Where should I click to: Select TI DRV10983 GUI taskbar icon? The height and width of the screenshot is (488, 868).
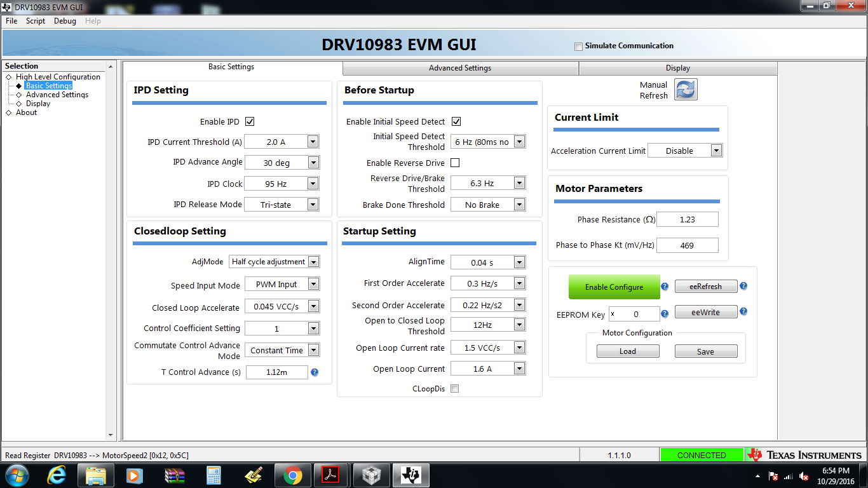[411, 475]
